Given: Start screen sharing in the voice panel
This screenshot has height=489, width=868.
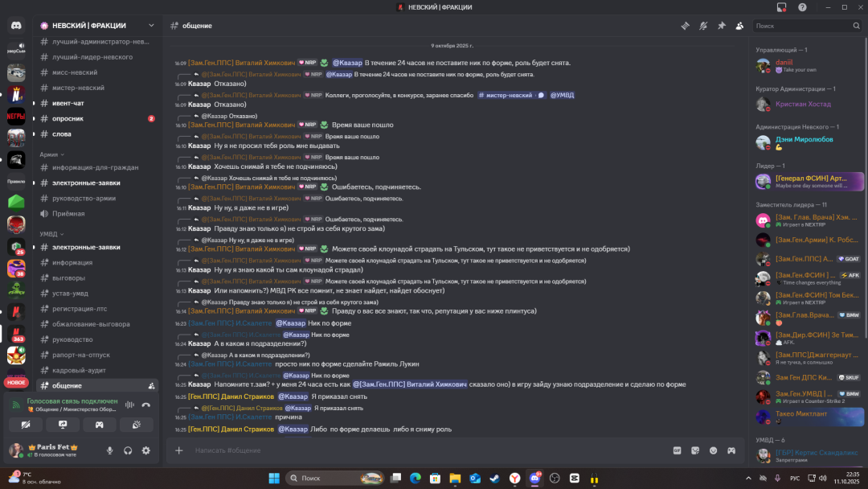Looking at the screenshot, I should [63, 424].
